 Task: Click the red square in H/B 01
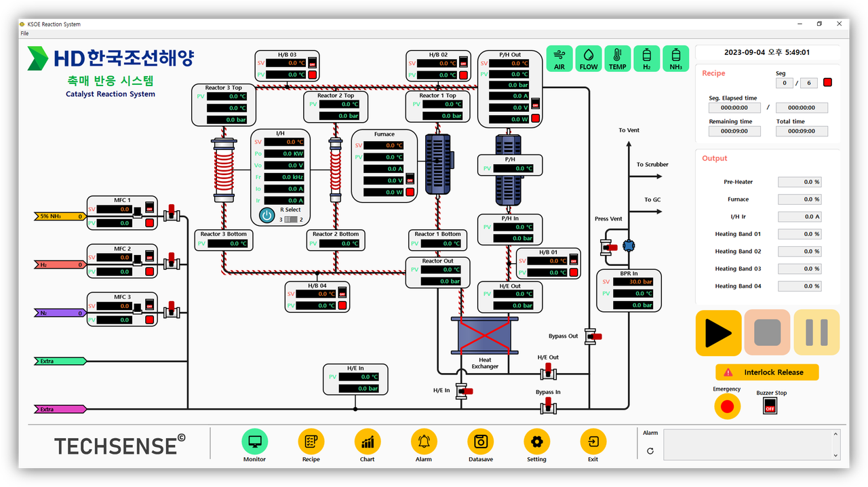click(x=574, y=273)
